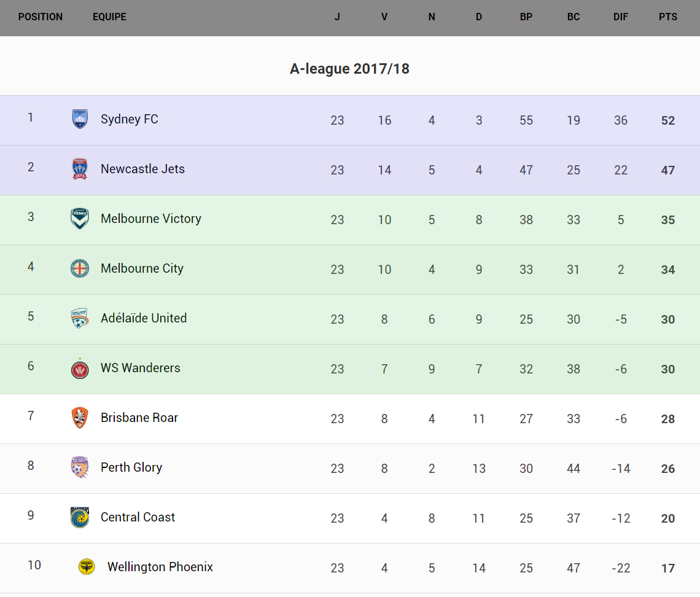Viewport: 700px width, 597px height.
Task: Click the Melbourne City circular crest
Action: (x=80, y=268)
